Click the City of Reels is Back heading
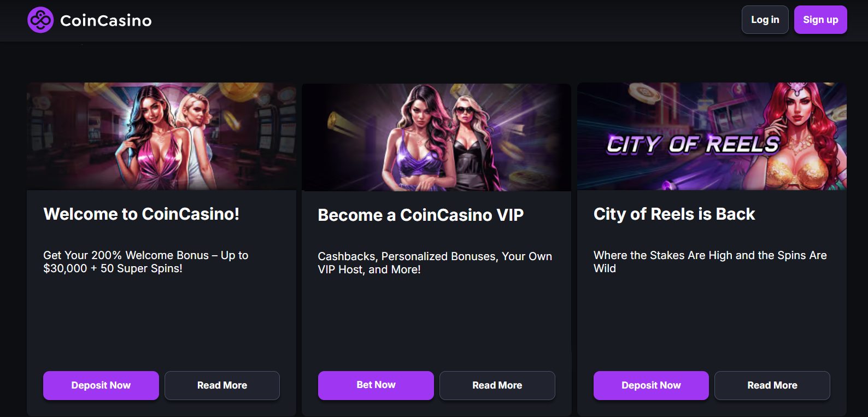Image resolution: width=868 pixels, height=417 pixels. [674, 214]
